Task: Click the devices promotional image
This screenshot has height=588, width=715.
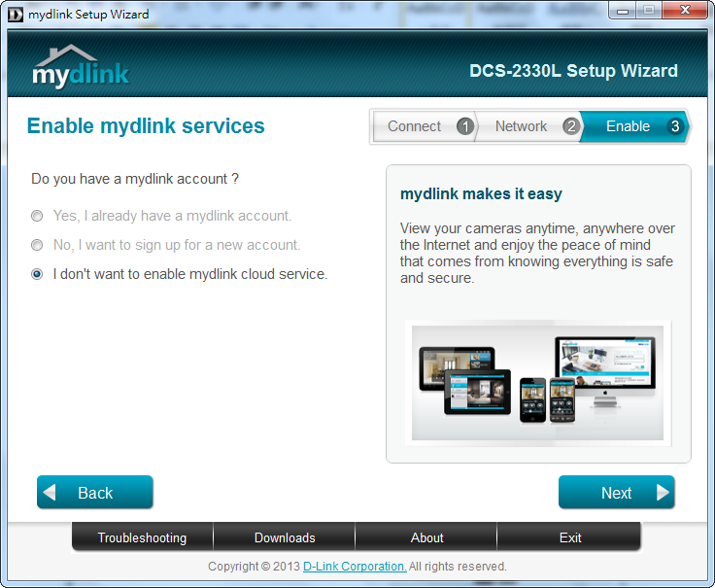Action: pos(537,383)
